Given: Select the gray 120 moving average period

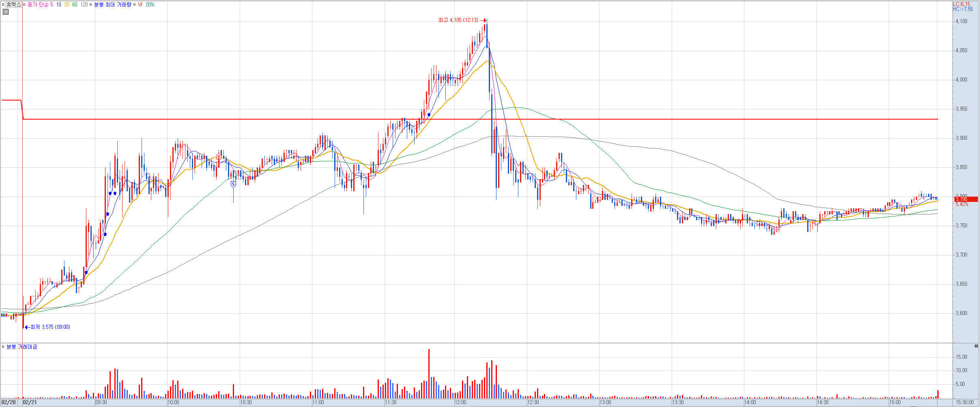Looking at the screenshot, I should click(x=84, y=4).
